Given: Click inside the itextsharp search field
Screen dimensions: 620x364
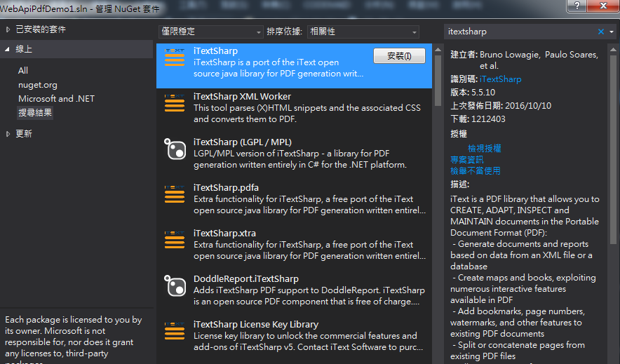Looking at the screenshot, I should tap(520, 32).
